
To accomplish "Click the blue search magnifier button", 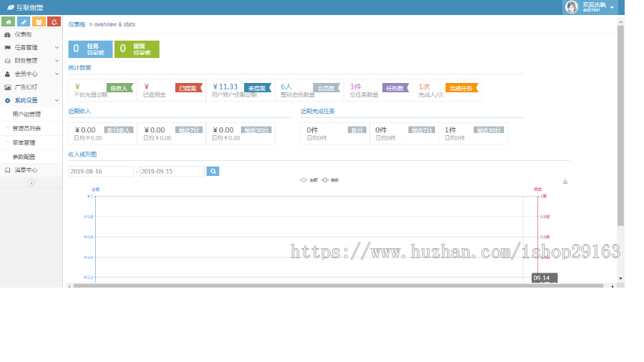I will pos(213,171).
